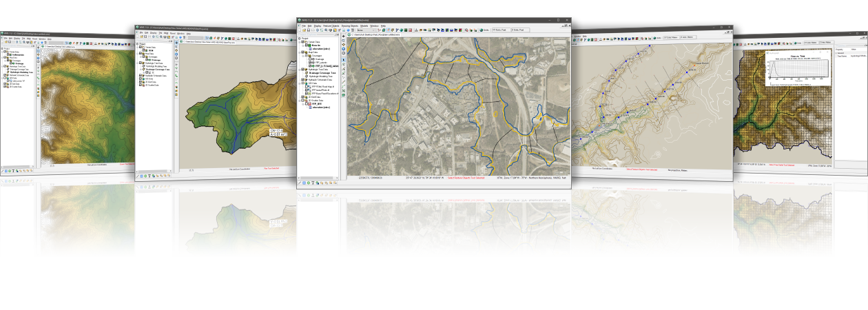Toggle the 'New tin' checkbox in center tree
The width and height of the screenshot is (868, 310).
click(307, 45)
